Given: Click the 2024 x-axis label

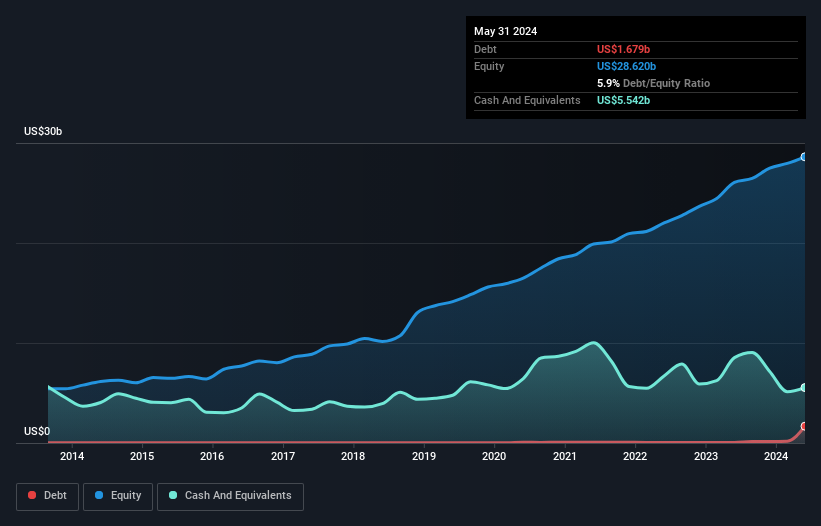Looking at the screenshot, I should [776, 456].
